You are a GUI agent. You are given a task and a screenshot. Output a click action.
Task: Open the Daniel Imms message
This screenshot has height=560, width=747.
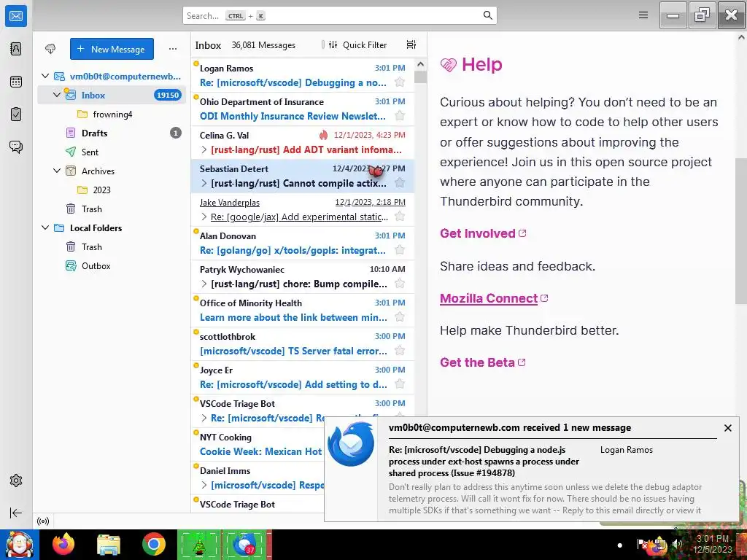(x=260, y=478)
